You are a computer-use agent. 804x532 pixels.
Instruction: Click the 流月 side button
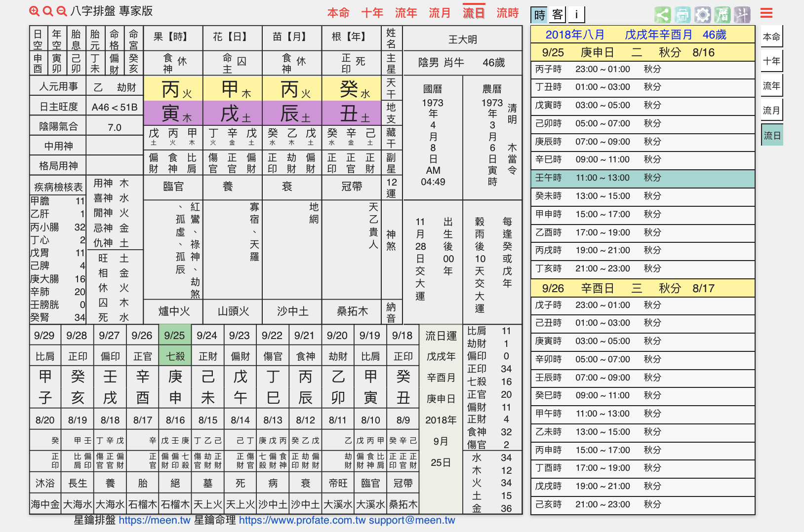[771, 111]
